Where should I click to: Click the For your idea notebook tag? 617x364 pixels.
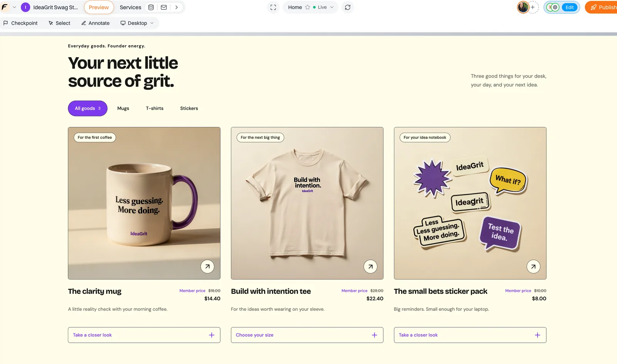click(425, 137)
